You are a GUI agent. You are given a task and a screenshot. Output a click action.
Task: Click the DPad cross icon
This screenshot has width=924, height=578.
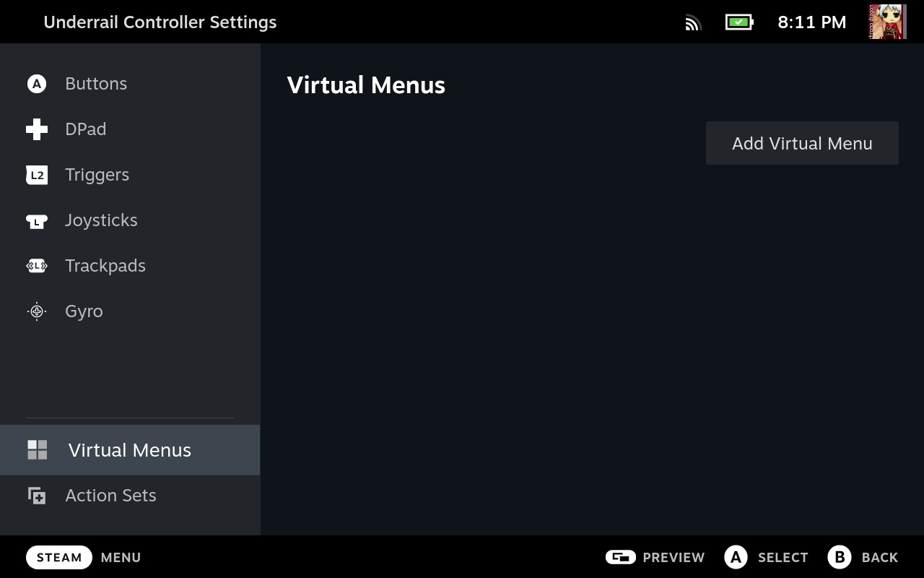(36, 129)
